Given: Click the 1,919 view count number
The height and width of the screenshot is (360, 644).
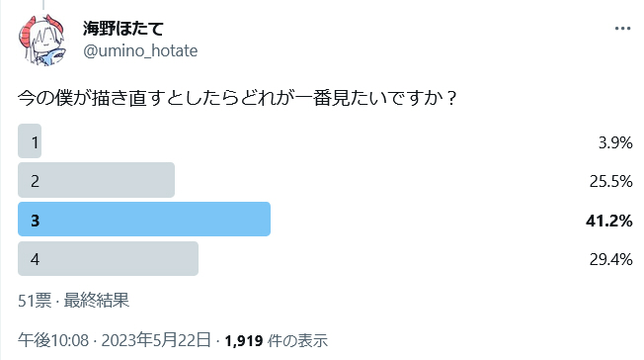Looking at the screenshot, I should point(244,340).
